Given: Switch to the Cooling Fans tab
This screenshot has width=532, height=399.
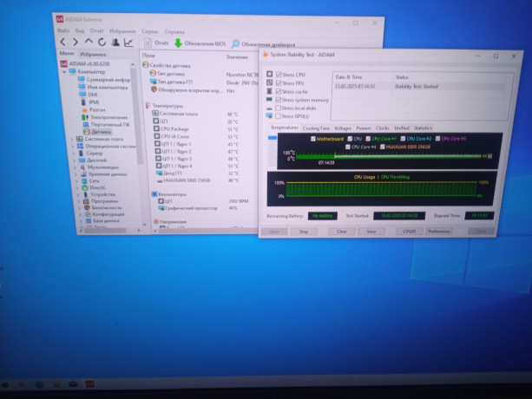Looking at the screenshot, I should (x=316, y=128).
